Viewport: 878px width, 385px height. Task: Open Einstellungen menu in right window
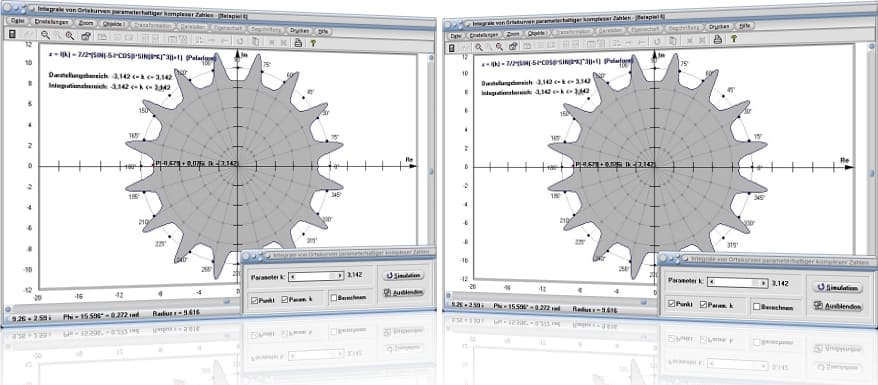[x=483, y=34]
